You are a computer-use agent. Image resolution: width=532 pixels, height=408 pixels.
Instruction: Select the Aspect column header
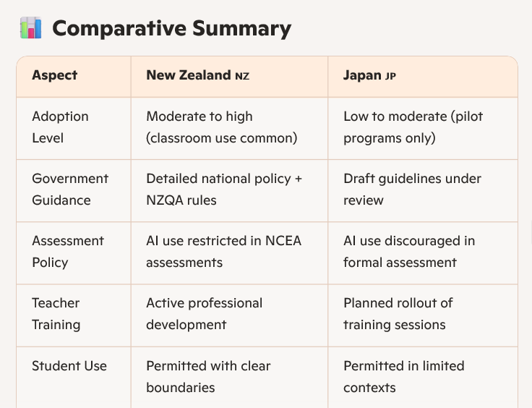pos(55,75)
